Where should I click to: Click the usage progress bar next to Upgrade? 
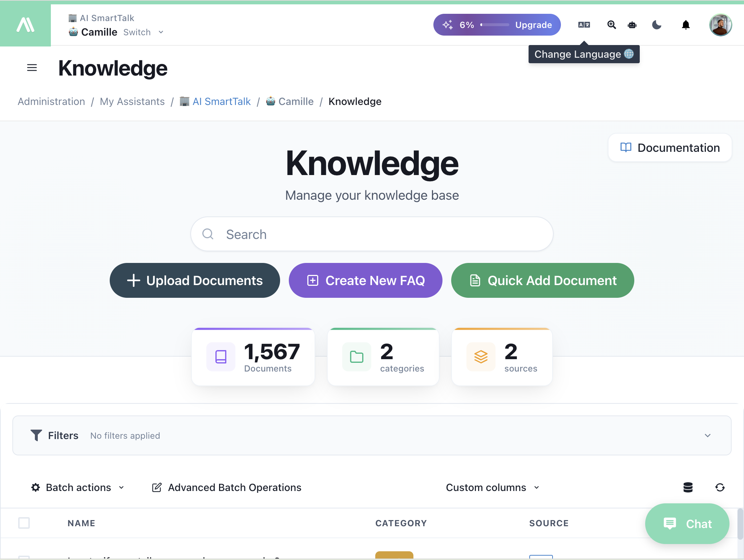(495, 25)
